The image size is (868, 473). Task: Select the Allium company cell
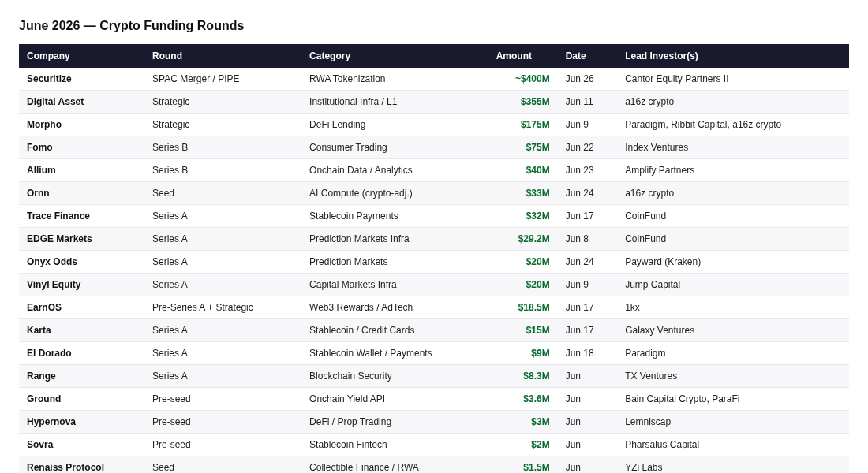(x=41, y=170)
